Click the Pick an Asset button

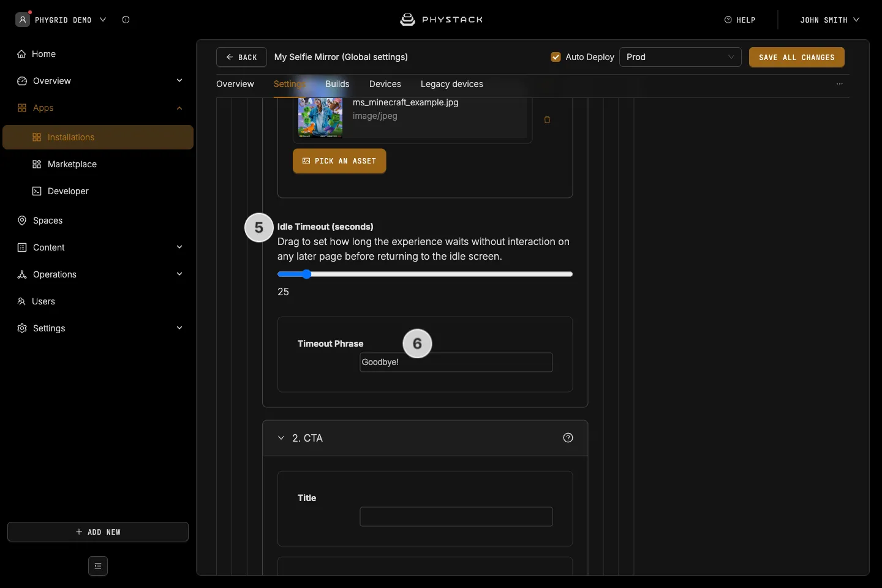point(339,161)
